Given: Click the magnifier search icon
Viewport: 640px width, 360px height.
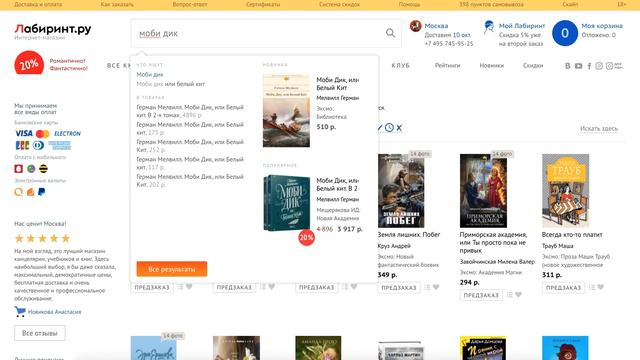Looking at the screenshot, I should [390, 33].
